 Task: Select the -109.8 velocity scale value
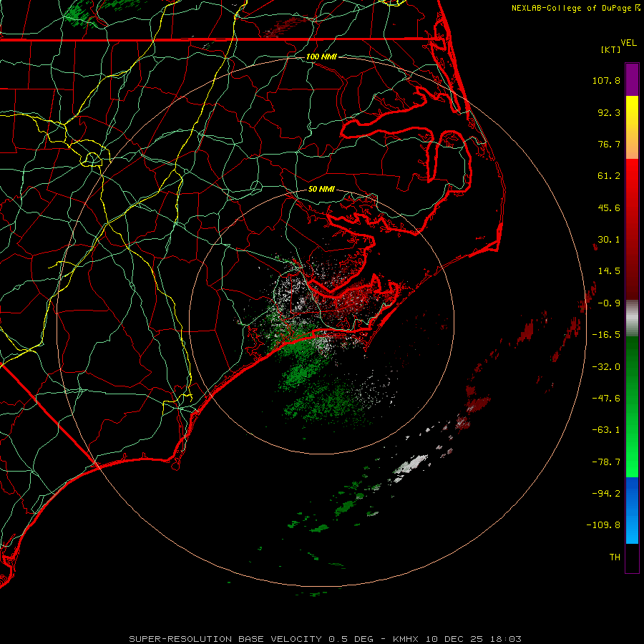(603, 525)
